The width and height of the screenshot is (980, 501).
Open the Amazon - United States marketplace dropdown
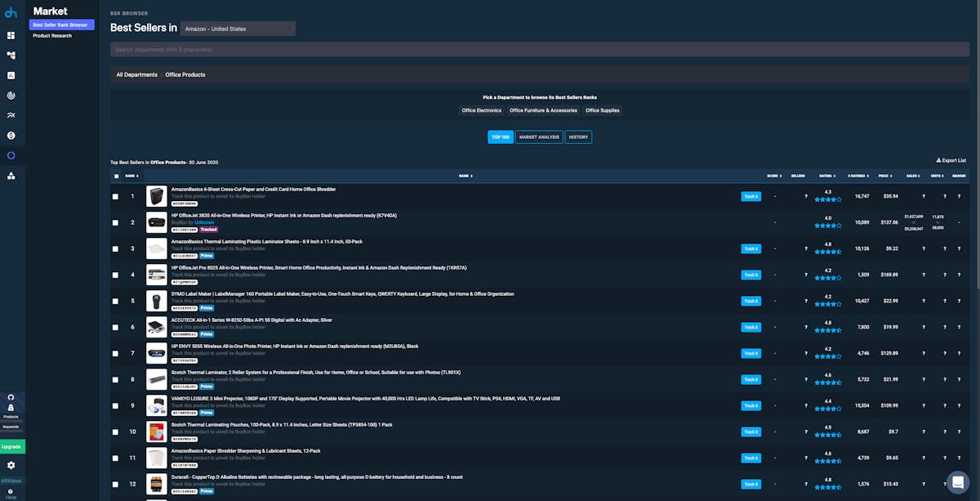tap(238, 29)
